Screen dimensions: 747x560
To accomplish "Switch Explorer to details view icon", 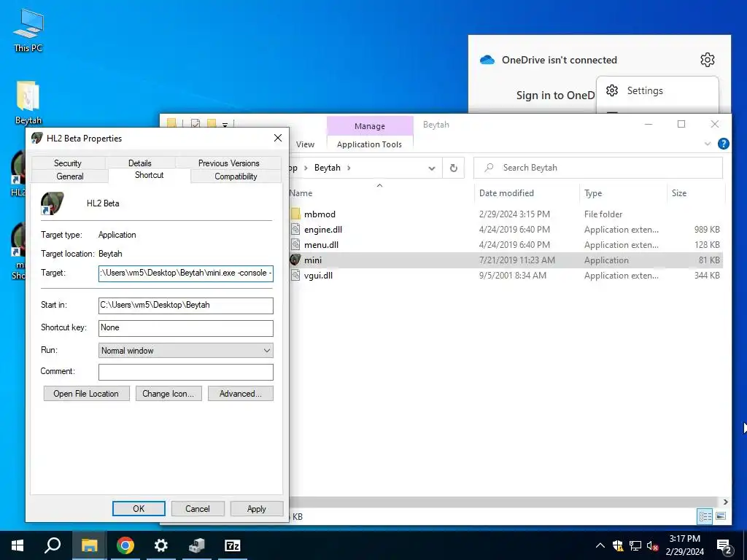I will click(705, 516).
